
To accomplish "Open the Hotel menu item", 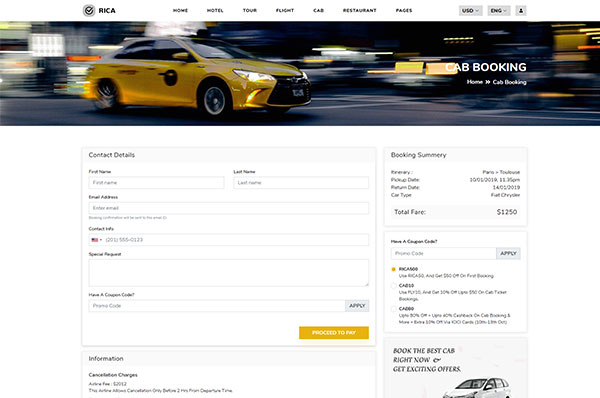I will (x=215, y=10).
